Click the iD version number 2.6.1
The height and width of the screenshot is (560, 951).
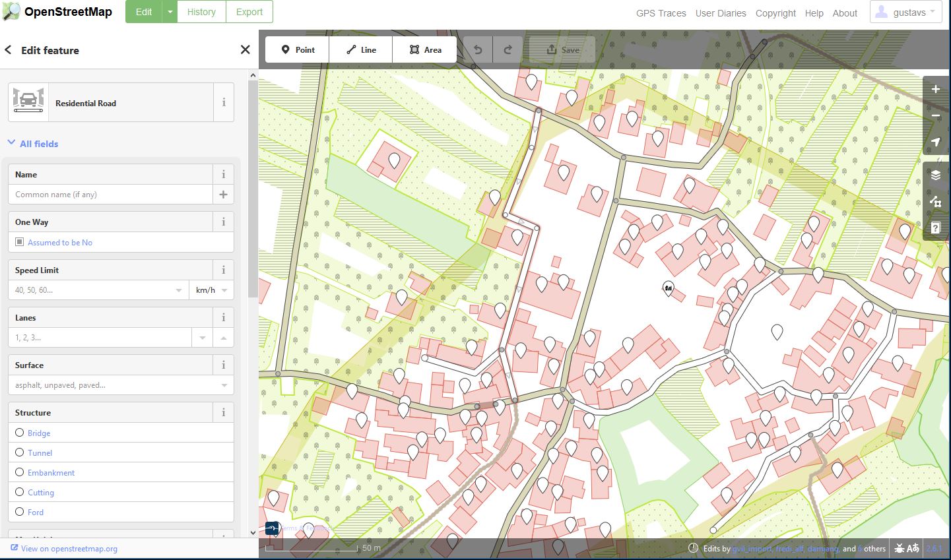pos(935,548)
